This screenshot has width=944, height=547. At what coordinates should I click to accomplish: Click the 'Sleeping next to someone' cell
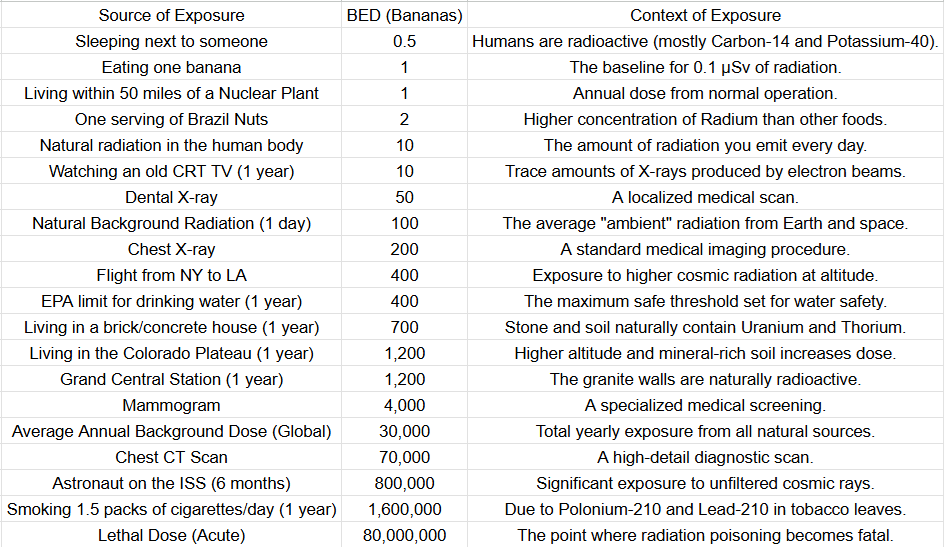(x=171, y=41)
